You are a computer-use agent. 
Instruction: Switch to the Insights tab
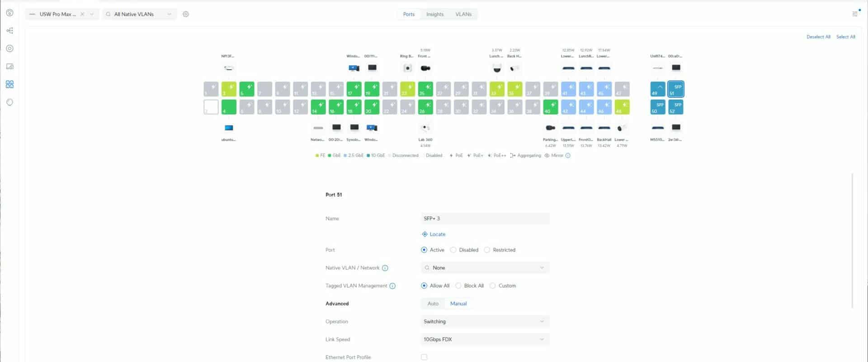pyautogui.click(x=435, y=14)
